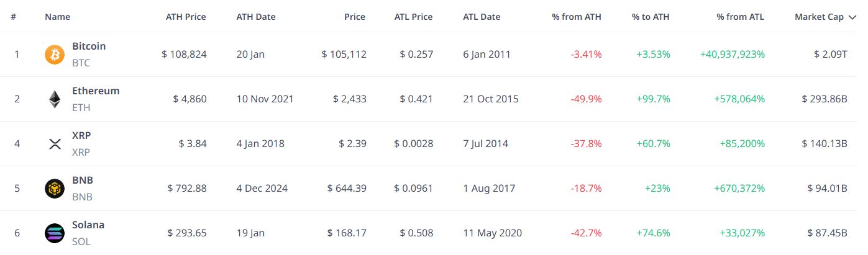Open the Bitcoin coin page link
The height and width of the screenshot is (255, 868).
click(89, 47)
